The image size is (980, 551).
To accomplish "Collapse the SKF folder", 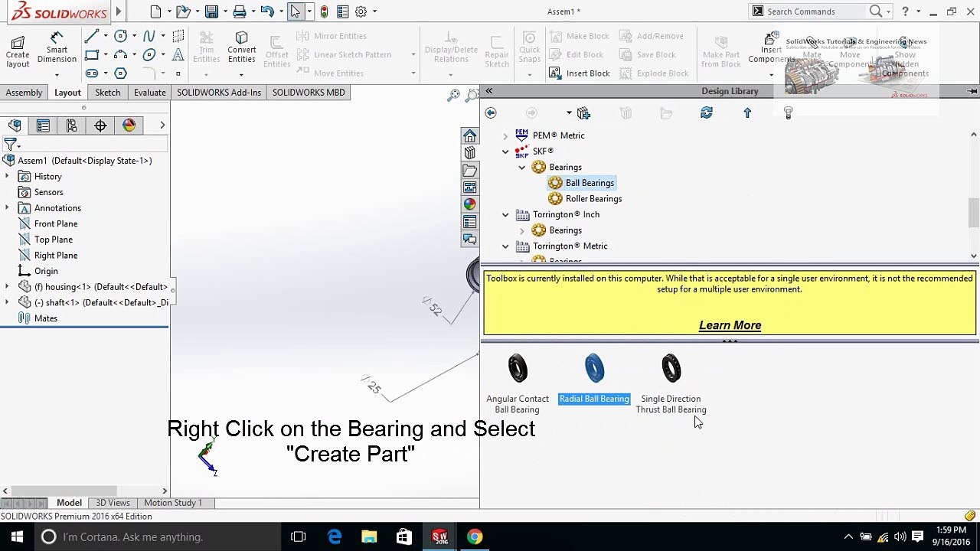I will click(x=505, y=152).
